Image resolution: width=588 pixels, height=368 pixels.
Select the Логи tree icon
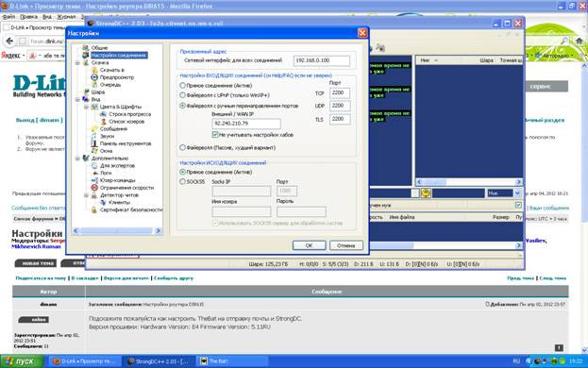click(x=94, y=173)
